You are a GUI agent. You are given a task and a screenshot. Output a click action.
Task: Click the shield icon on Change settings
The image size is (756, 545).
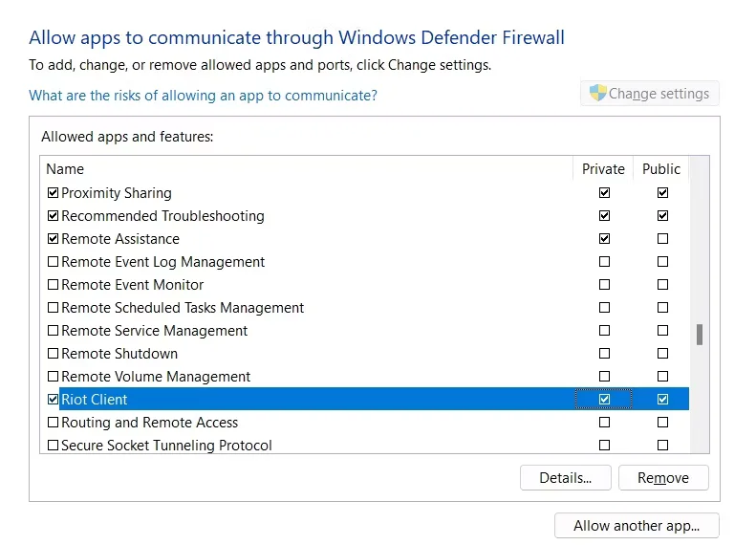click(x=598, y=94)
